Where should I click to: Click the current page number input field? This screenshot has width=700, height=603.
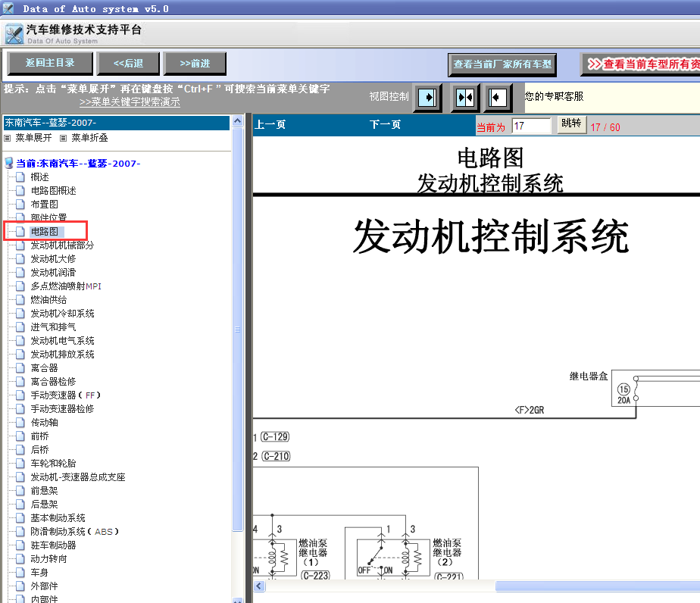531,127
